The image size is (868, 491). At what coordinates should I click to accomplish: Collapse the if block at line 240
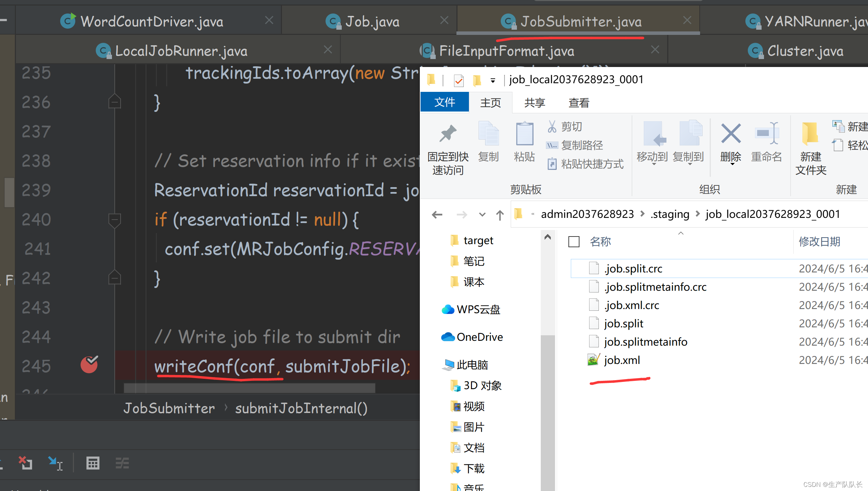tap(114, 220)
